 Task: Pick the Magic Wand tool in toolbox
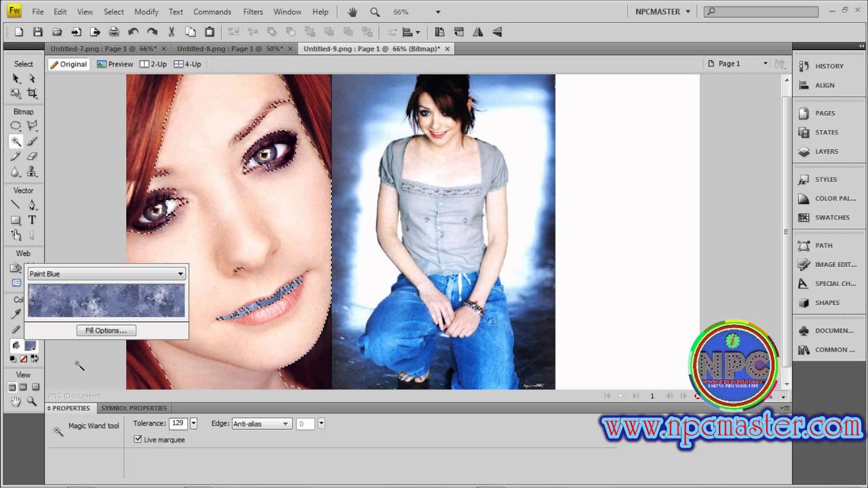click(16, 141)
